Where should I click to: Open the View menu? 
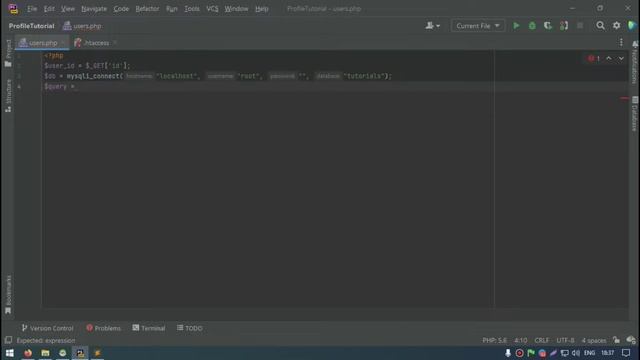coord(68,9)
